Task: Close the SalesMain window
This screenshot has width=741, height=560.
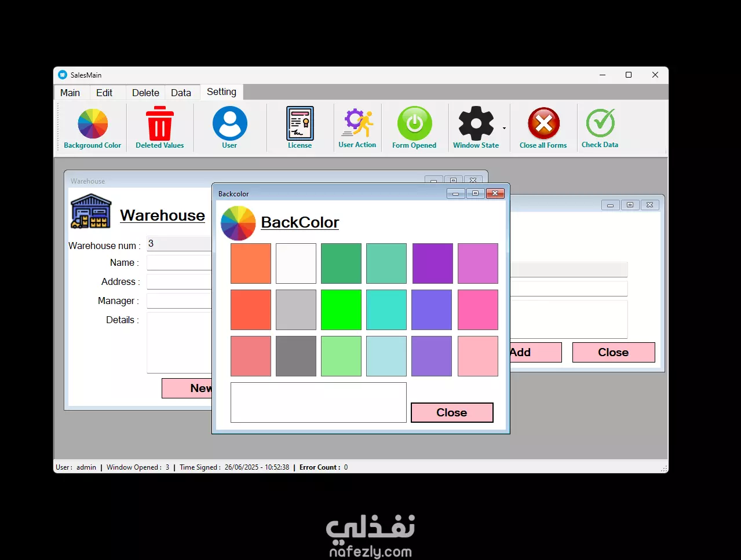Action: coord(655,75)
